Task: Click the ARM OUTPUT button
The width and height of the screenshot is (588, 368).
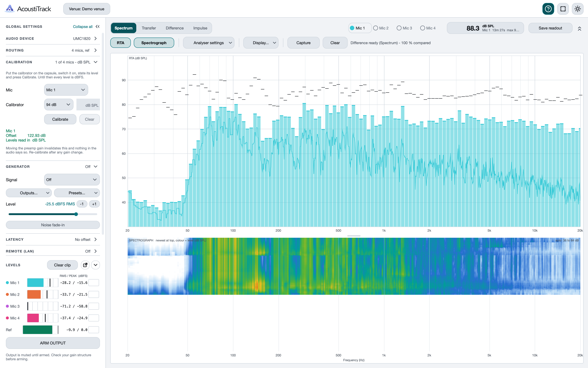Action: point(53,343)
